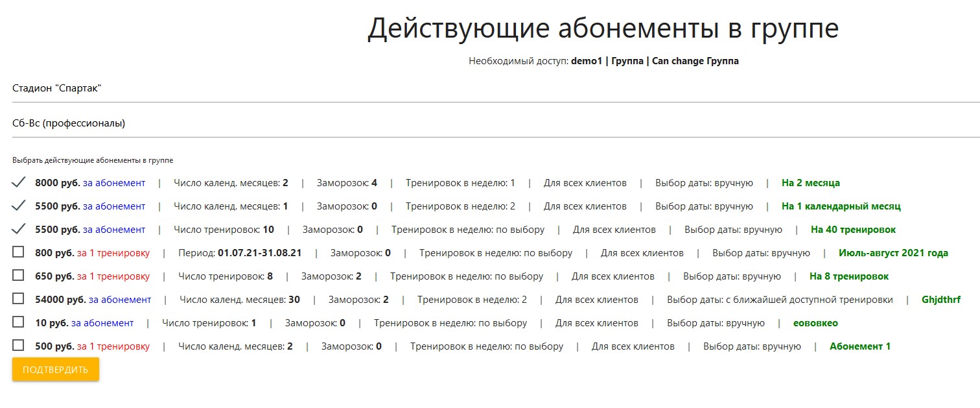The image size is (980, 408).
Task: Click the page heading Действующие абонементы в группе
Action: tap(603, 29)
